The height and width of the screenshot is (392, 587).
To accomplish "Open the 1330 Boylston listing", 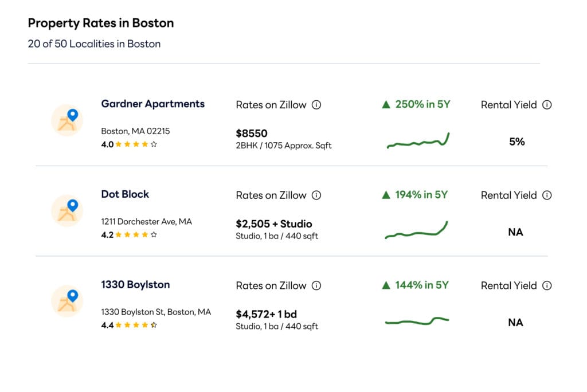I will tap(135, 285).
